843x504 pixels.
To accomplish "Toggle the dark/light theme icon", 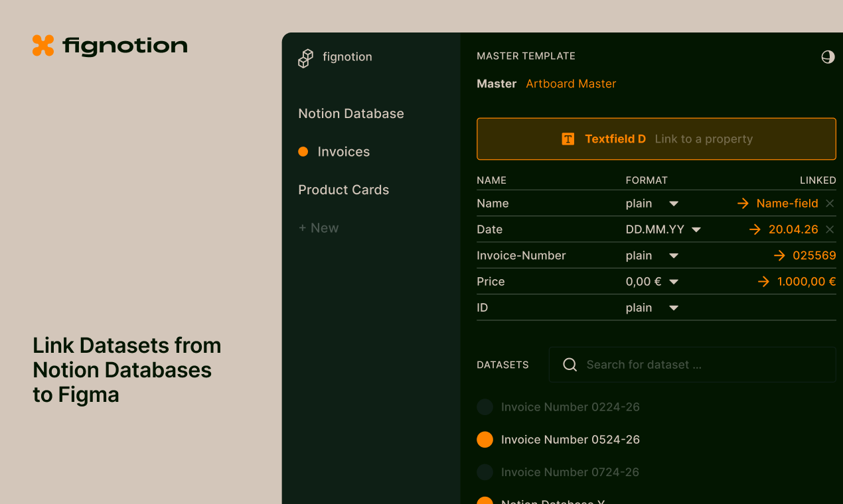I will pos(828,57).
